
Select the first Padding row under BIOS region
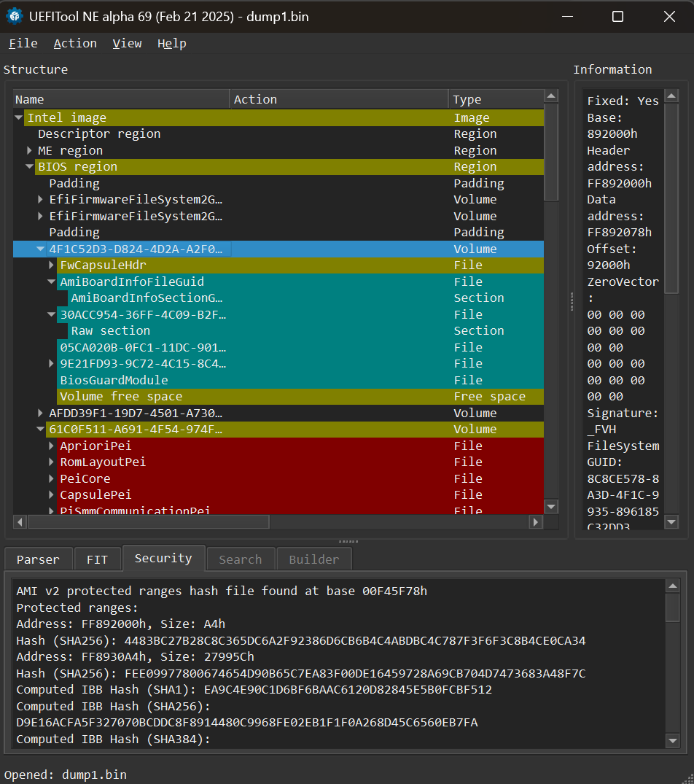[278, 183]
